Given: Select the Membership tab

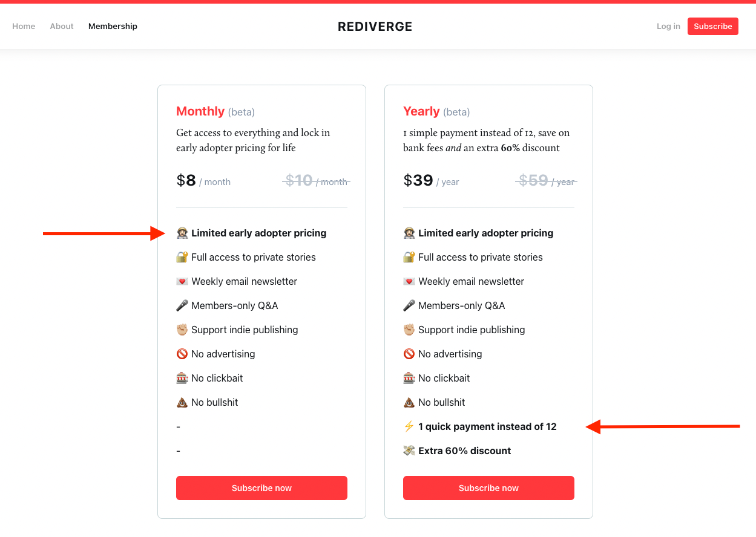Looking at the screenshot, I should coord(113,26).
